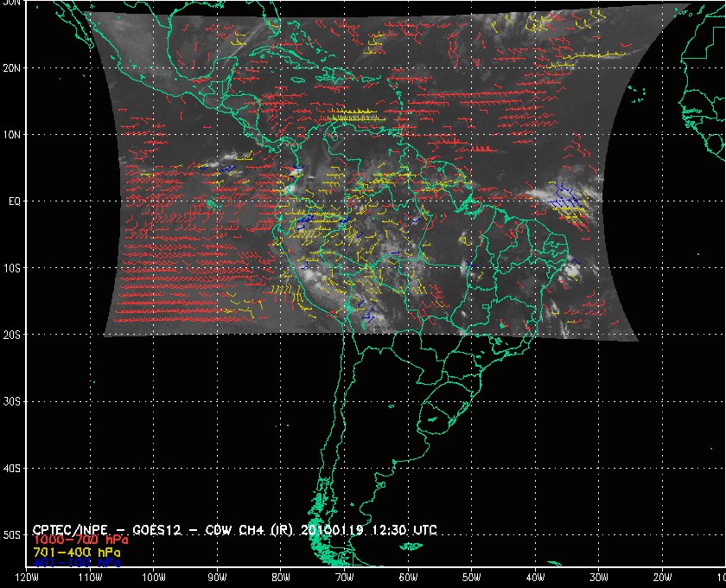Image resolution: width=726 pixels, height=588 pixels.
Task: Click the EQ latitude axis label
Action: (12, 201)
